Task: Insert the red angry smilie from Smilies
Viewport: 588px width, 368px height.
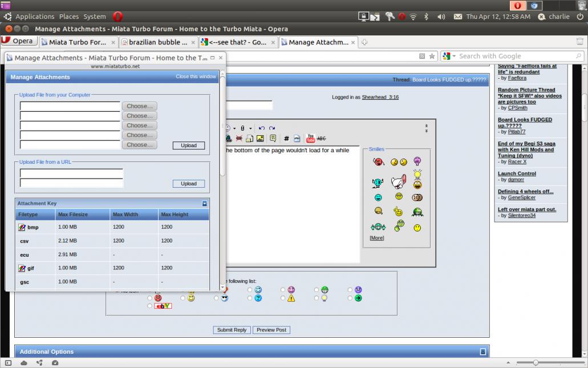Action: [x=378, y=161]
